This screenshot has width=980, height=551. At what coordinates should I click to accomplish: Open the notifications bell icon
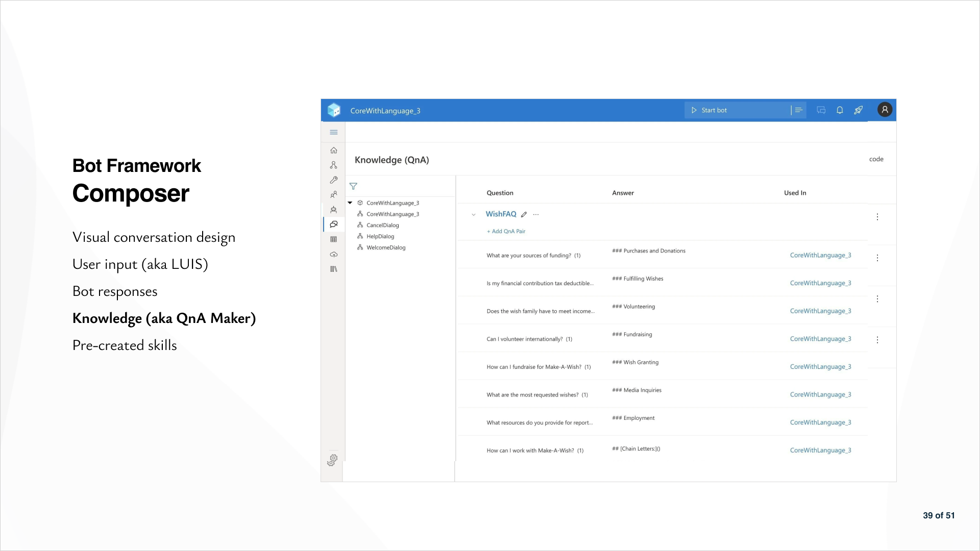[x=840, y=110]
